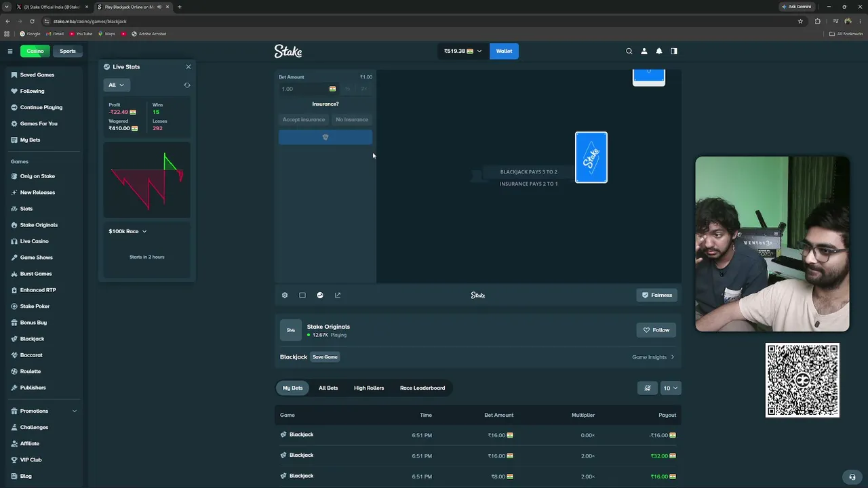Open the search magnifier icon
This screenshot has width=868, height=488.
[629, 51]
